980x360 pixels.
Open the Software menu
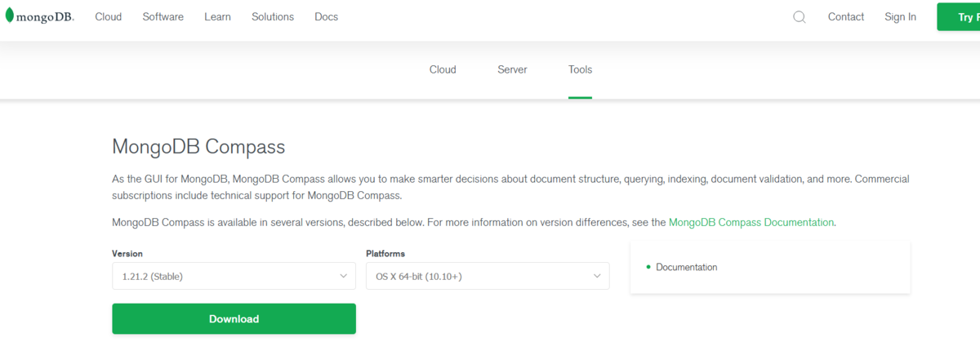(x=163, y=16)
